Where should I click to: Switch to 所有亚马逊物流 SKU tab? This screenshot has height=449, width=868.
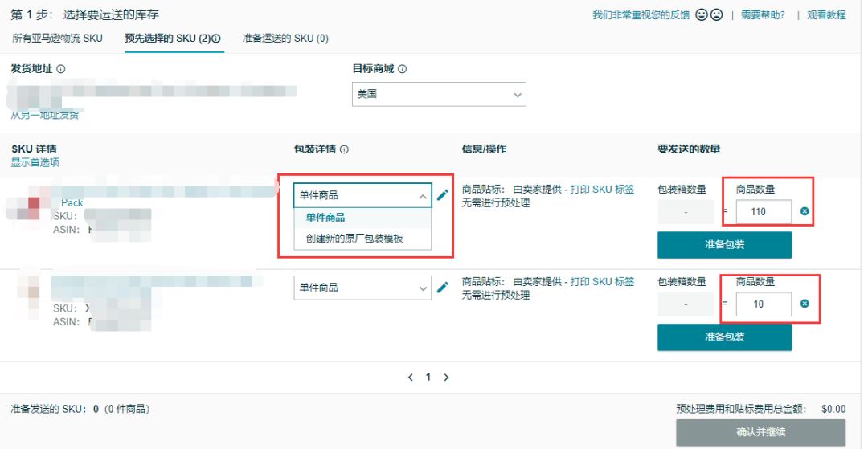coord(58,39)
